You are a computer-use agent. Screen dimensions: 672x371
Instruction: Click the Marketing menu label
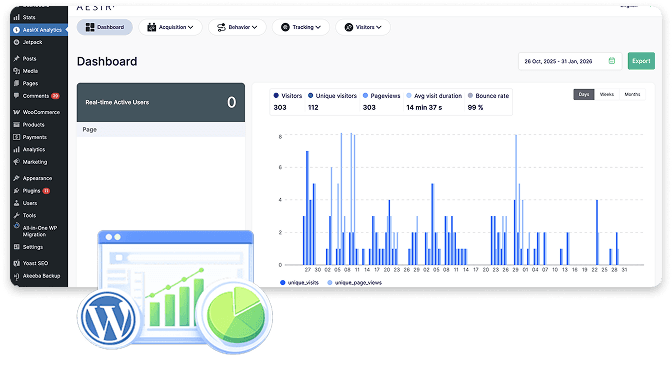(x=35, y=162)
